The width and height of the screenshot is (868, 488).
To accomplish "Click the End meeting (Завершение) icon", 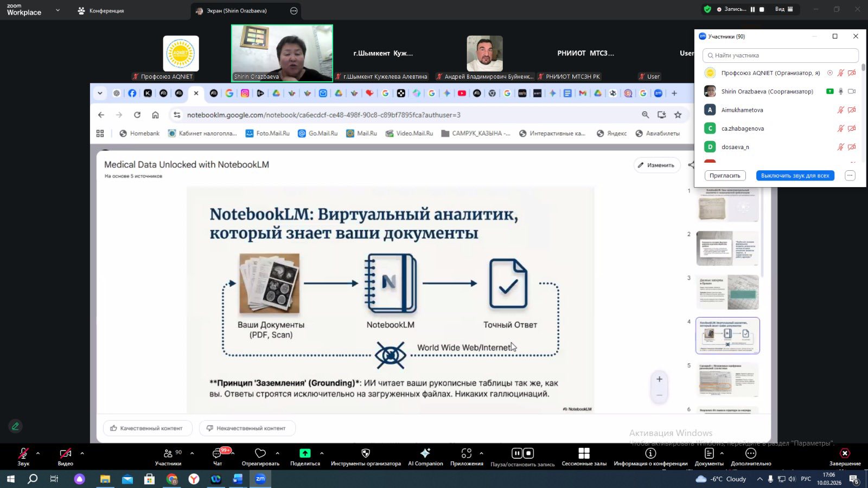I will pyautogui.click(x=845, y=453).
